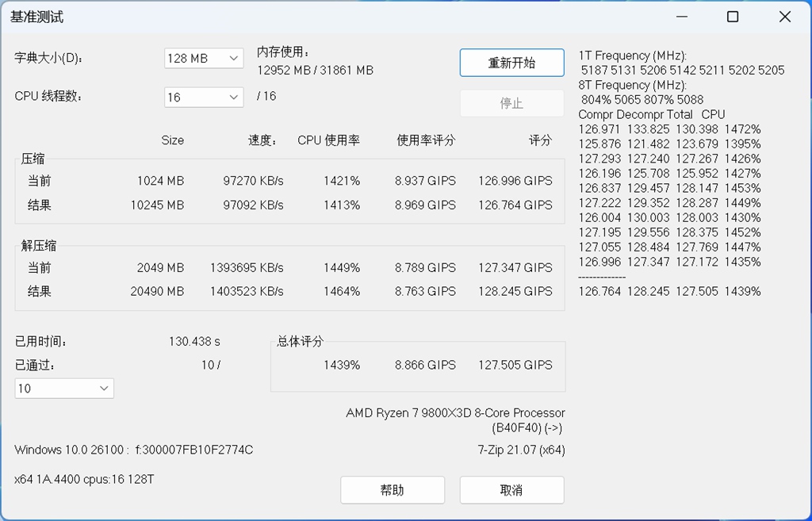Click the 重新开始 restart button
The height and width of the screenshot is (521, 812).
click(511, 63)
